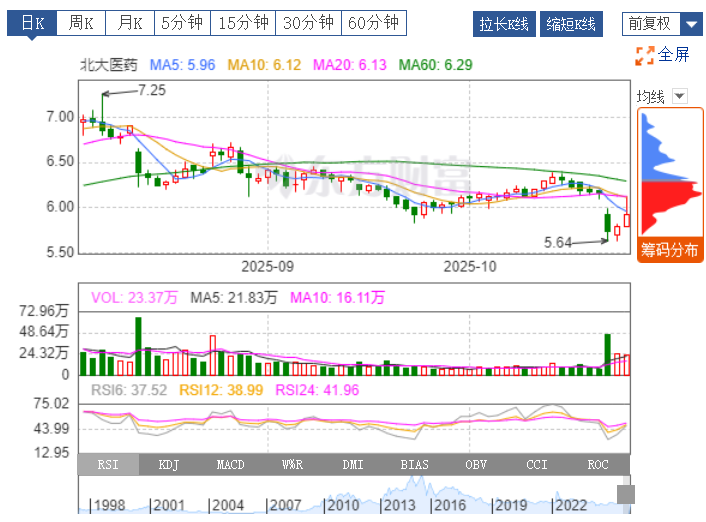
Task: Select the CCI indicator tab
Action: point(537,465)
